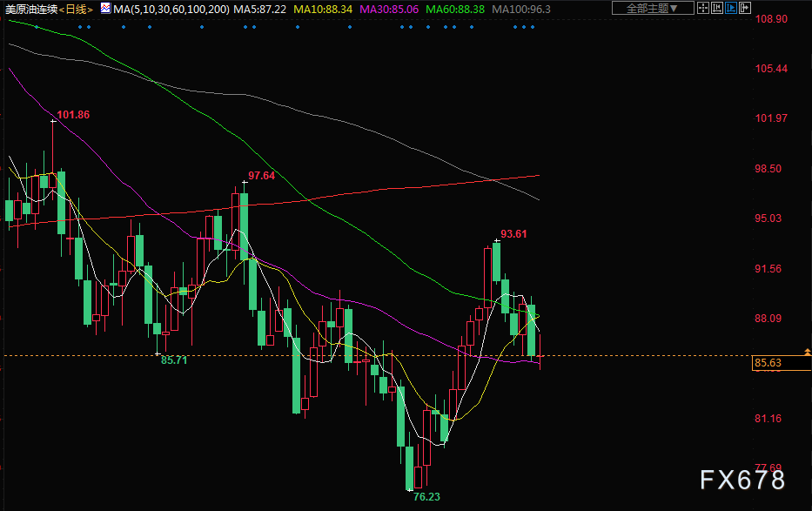The width and height of the screenshot is (812, 511).
Task: Click the 美原油连续 instrument name
Action: click(30, 9)
